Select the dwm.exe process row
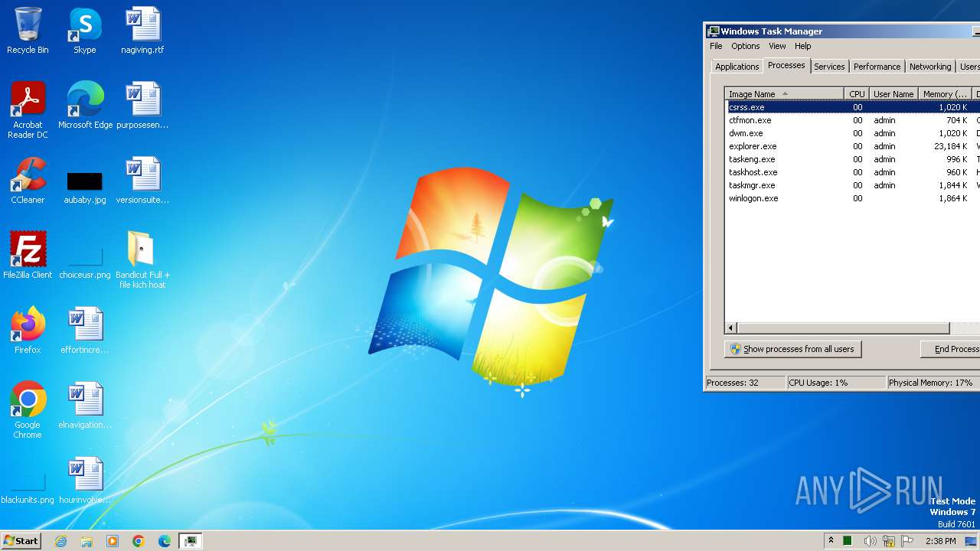 852,133
